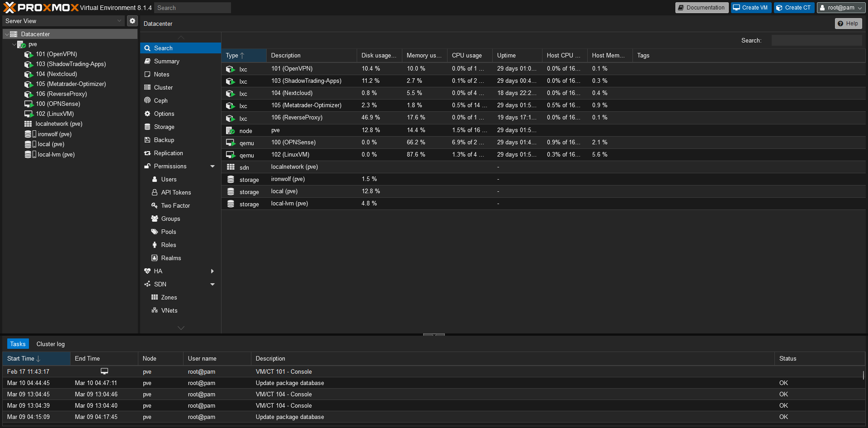Click the sdn grid icon in the localnetwork row
Viewport: 868px width, 428px height.
(x=231, y=167)
